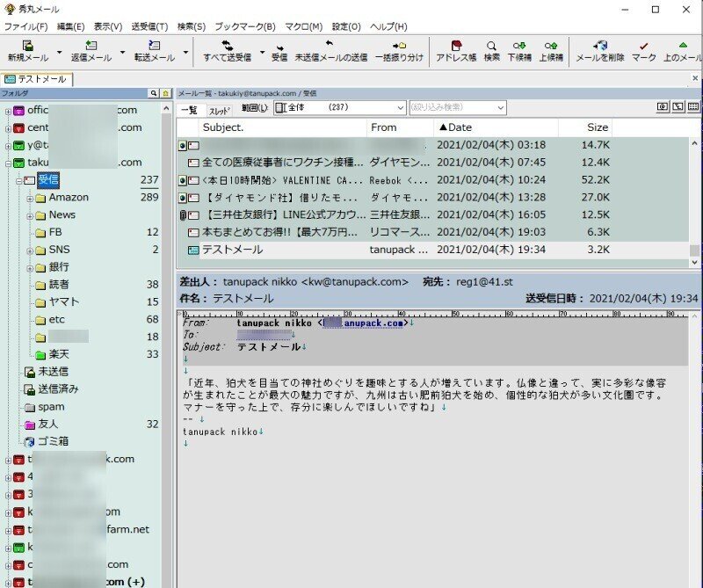Click 未送信メールの送信 (send unsent mail) icon
Viewport: 703px width, 588px height.
click(330, 45)
